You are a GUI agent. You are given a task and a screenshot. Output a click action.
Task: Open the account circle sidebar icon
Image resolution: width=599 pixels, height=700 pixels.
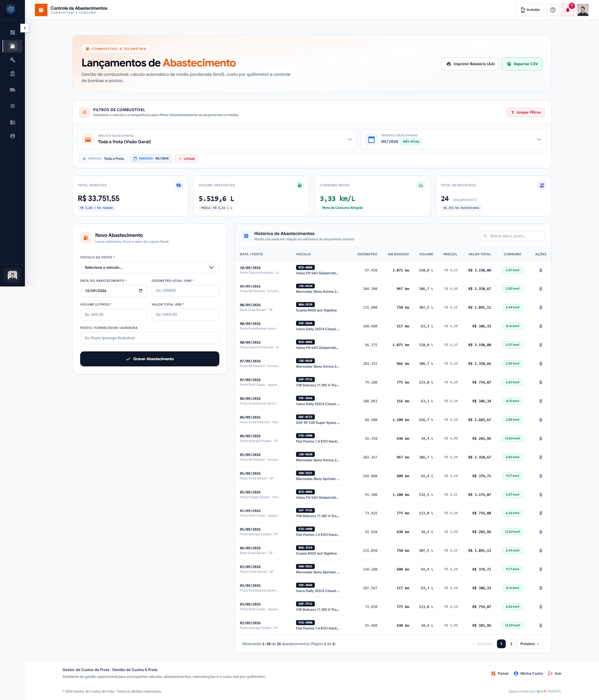click(x=12, y=136)
